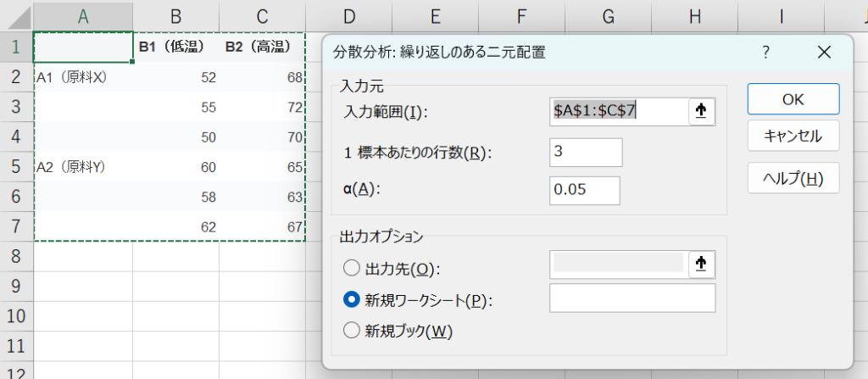Click the キャンセル button
The image size is (868, 379).
(x=793, y=136)
